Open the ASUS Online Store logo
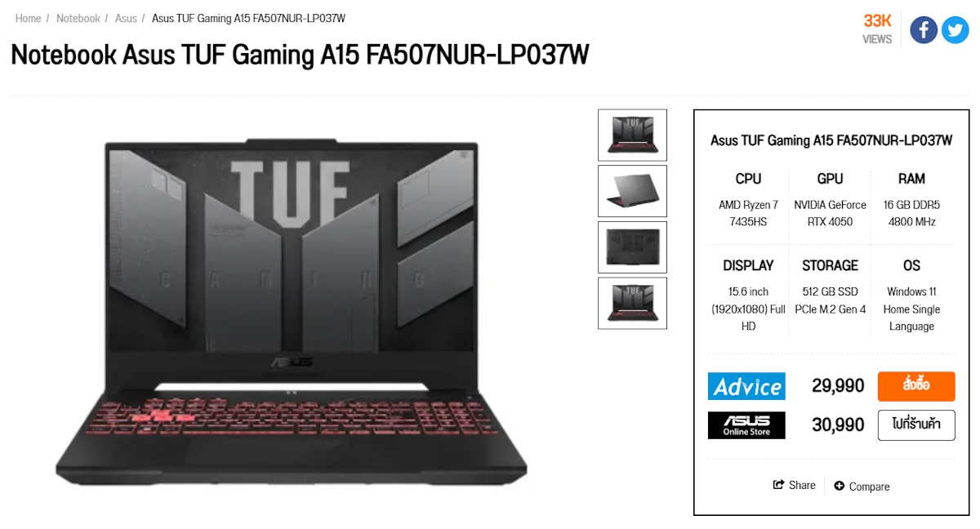The height and width of the screenshot is (529, 980). pos(746,425)
